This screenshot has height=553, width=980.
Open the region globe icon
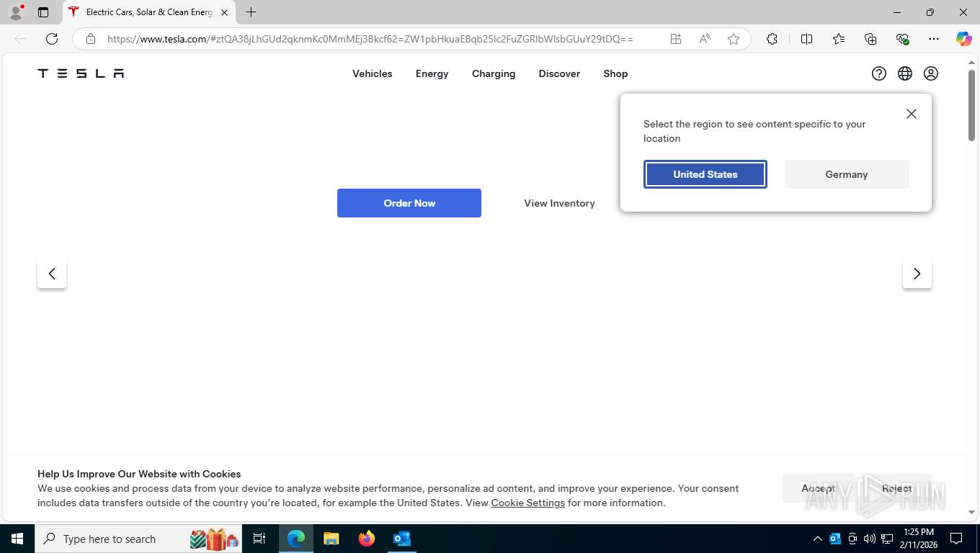pyautogui.click(x=905, y=73)
